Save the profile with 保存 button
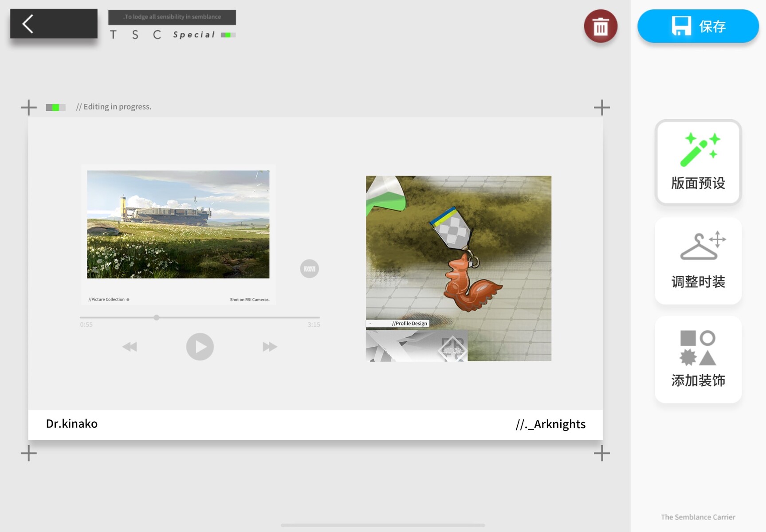 [x=698, y=27]
